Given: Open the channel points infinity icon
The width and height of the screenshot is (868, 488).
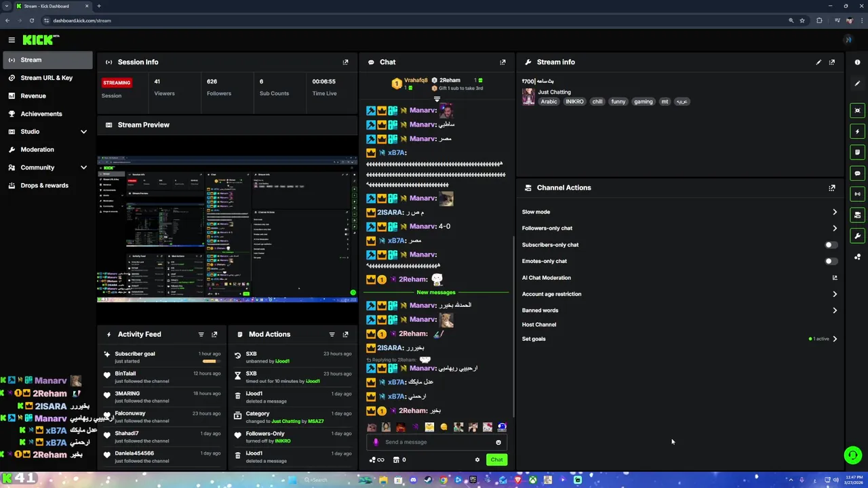Looking at the screenshot, I should [376, 460].
